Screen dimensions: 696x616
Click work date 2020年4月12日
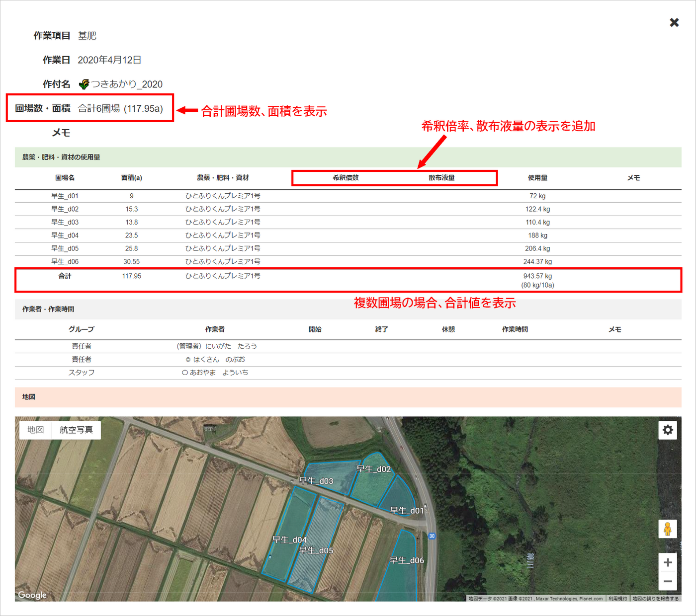(x=109, y=60)
